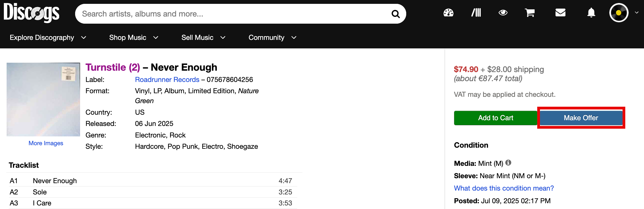Image resolution: width=644 pixels, height=209 pixels.
Task: Click the search magnifier icon
Action: [x=395, y=14]
